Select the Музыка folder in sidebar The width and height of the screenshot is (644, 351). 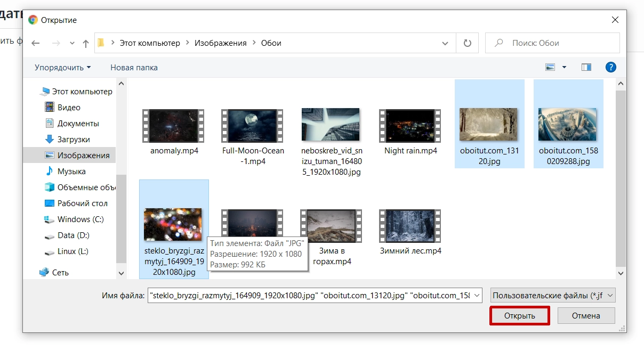(71, 172)
